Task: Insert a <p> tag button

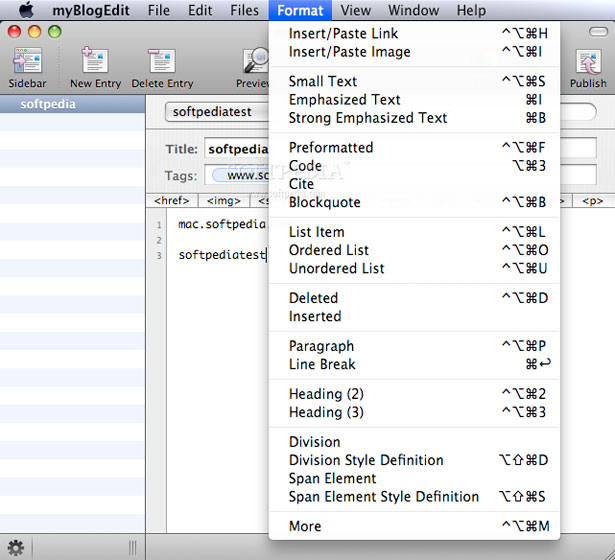Action: (593, 201)
